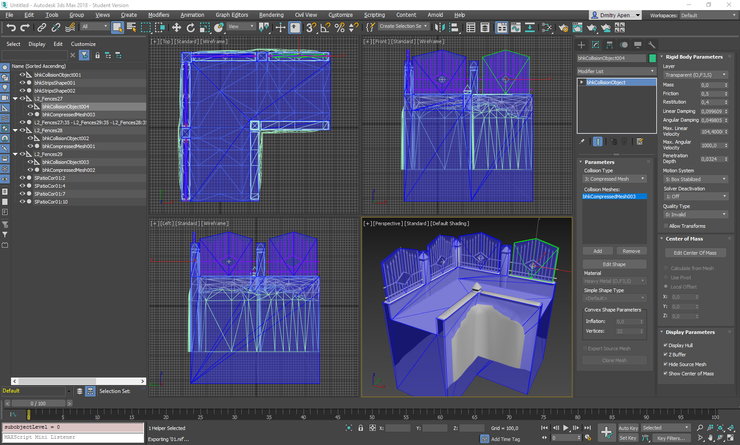The width and height of the screenshot is (740, 445).
Task: Enable the Display Hull checkbox
Action: coord(667,345)
